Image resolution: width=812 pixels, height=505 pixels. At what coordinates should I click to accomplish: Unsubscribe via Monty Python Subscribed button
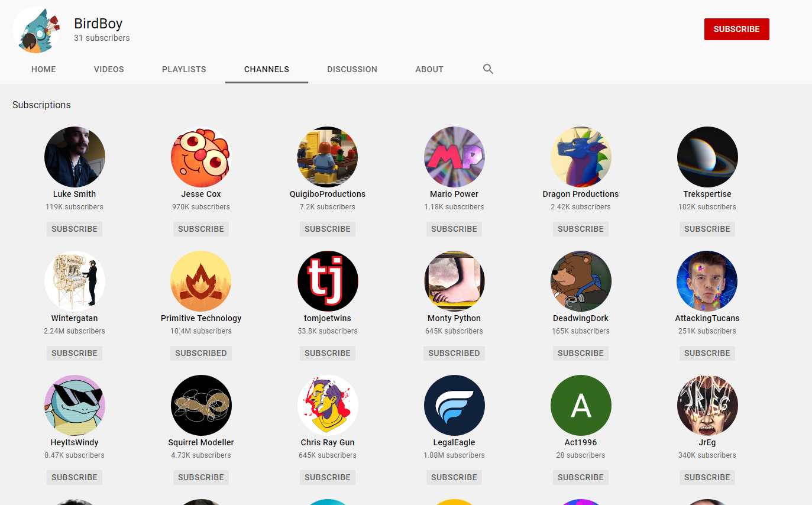pos(454,353)
